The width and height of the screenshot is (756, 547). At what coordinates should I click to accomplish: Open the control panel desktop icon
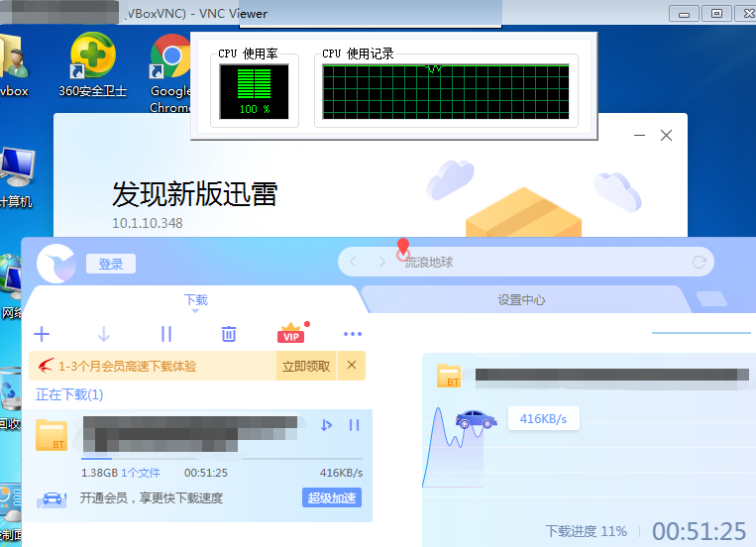click(11, 512)
